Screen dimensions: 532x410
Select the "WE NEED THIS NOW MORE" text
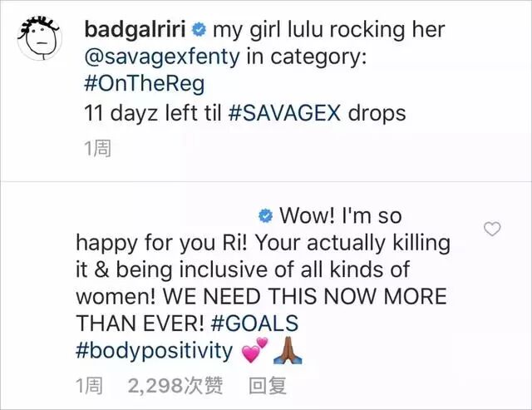pos(305,296)
